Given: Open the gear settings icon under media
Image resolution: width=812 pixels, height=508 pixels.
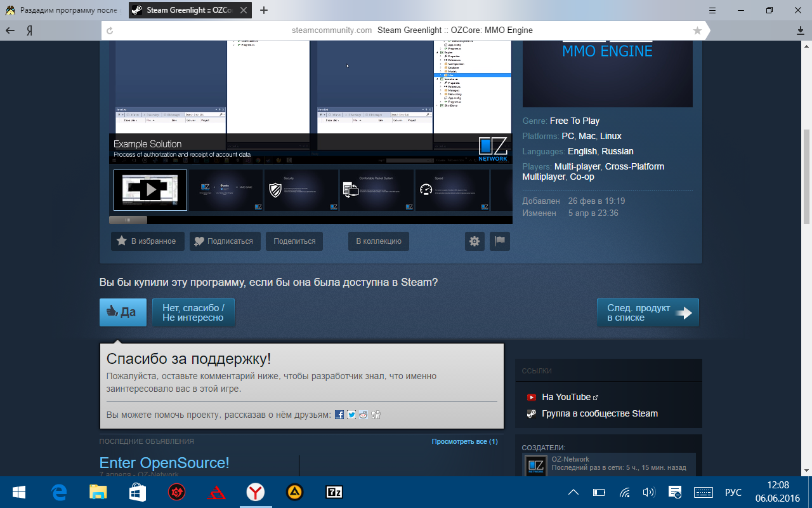Looking at the screenshot, I should click(x=475, y=241).
